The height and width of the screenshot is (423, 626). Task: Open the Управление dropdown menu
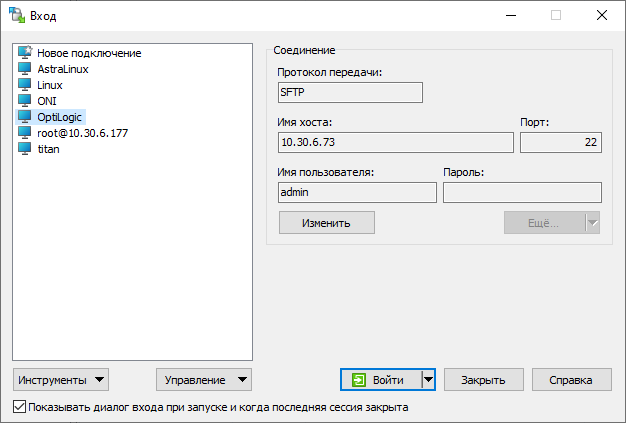click(204, 380)
